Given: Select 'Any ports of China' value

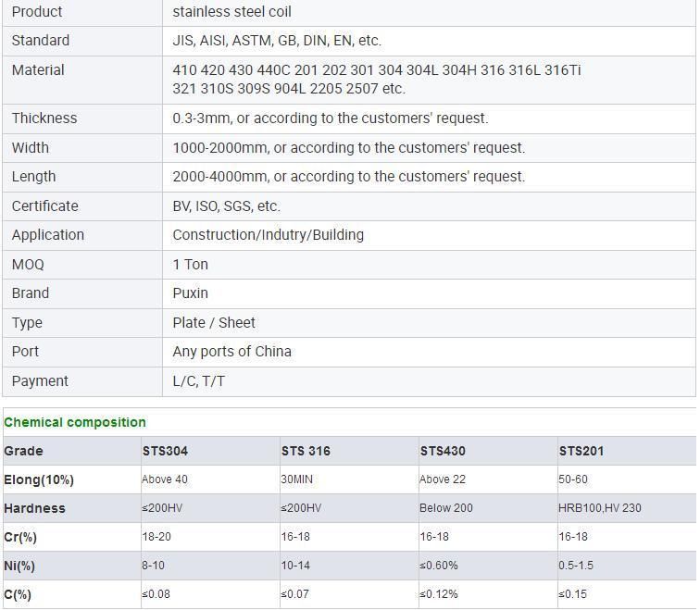Looking at the screenshot, I should 231,352.
